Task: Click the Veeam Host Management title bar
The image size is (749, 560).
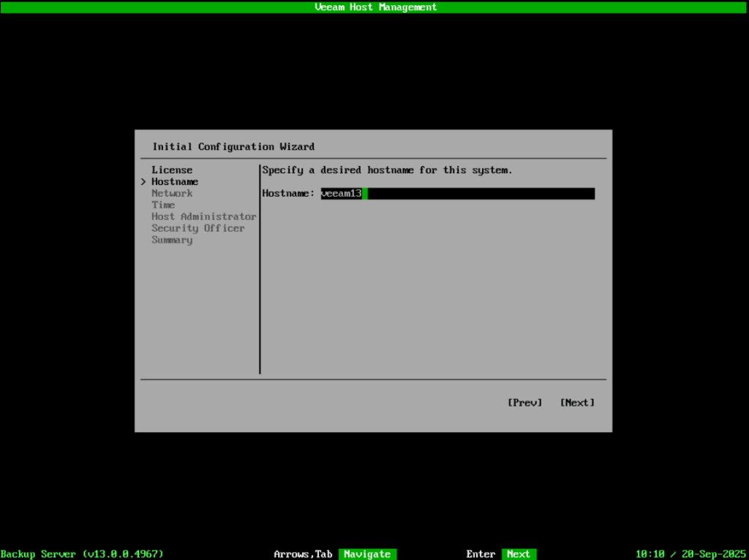Action: click(x=374, y=7)
